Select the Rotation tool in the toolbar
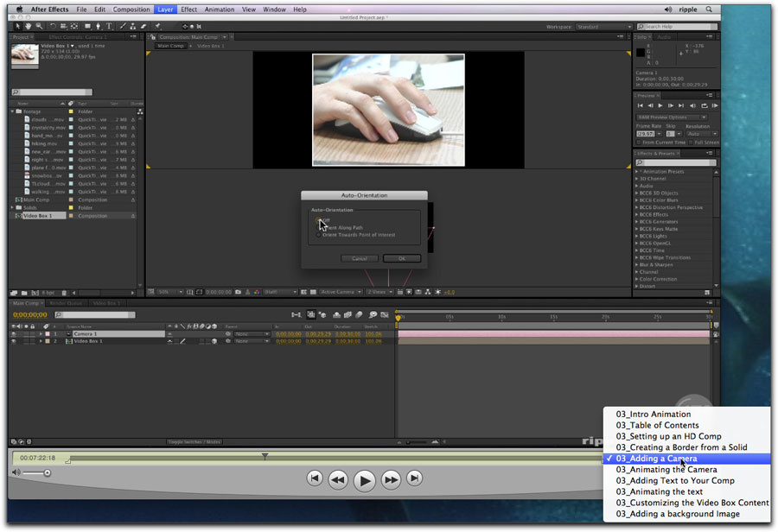 [54, 27]
